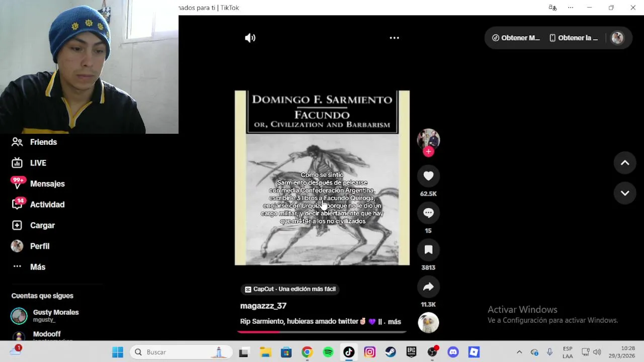Expand the Más menu in the sidebar
Image resolution: width=644 pixels, height=362 pixels.
(x=29, y=267)
